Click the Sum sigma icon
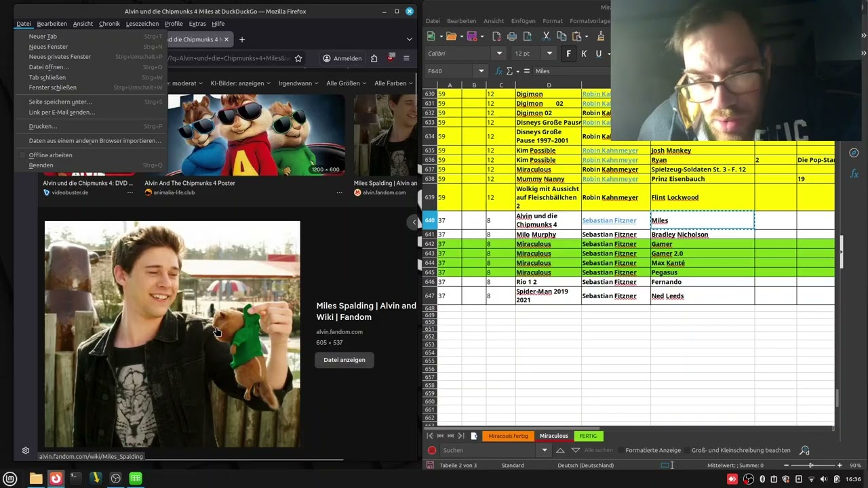868x488 pixels. [x=509, y=70]
